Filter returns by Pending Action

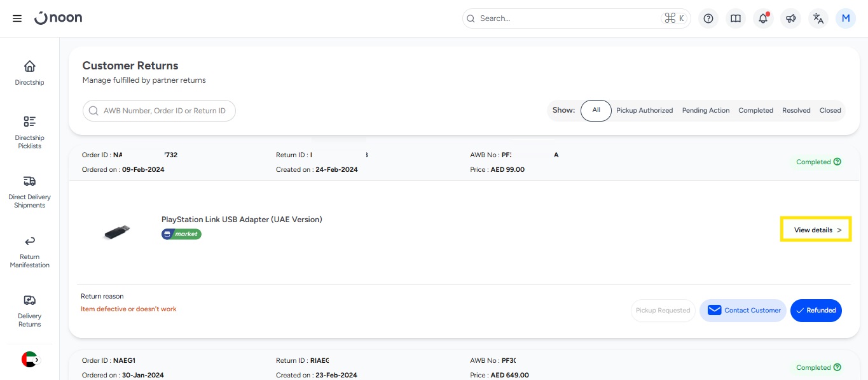[705, 111]
